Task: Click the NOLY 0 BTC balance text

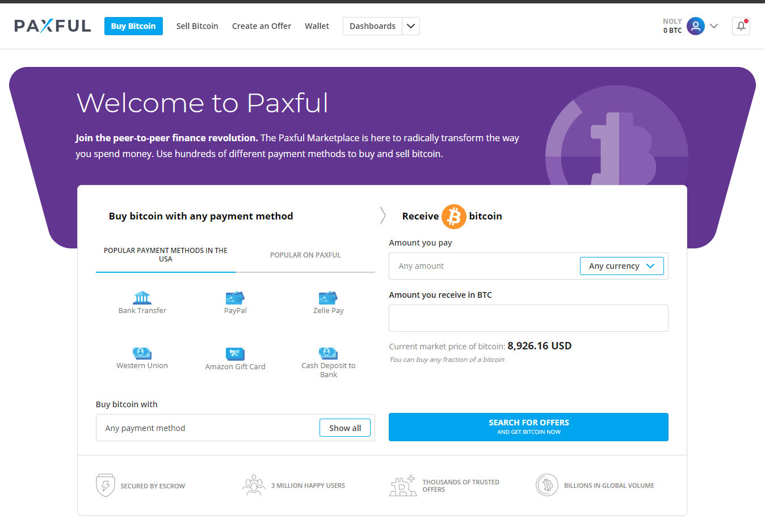Action: 672,26
